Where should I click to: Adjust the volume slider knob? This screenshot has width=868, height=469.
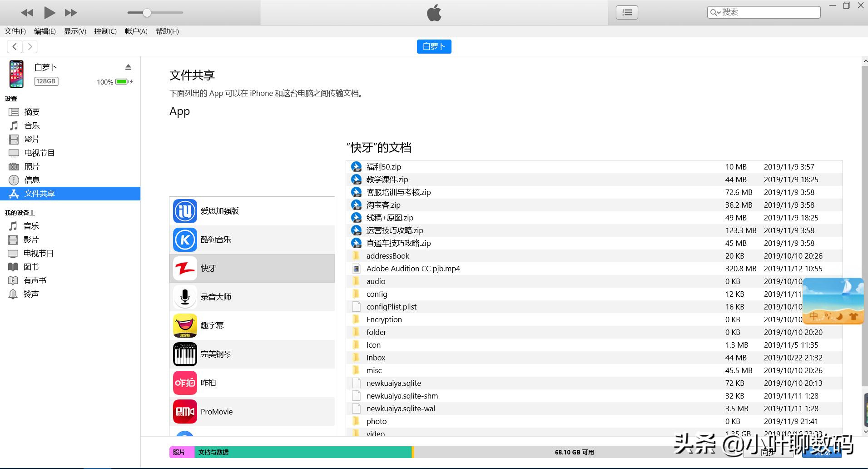coord(147,13)
